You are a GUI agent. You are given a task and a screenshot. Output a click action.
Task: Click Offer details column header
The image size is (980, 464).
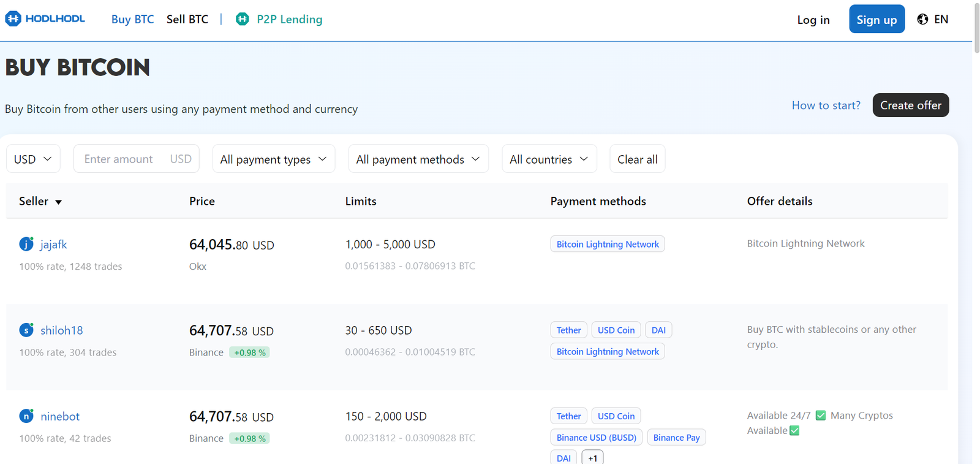780,201
